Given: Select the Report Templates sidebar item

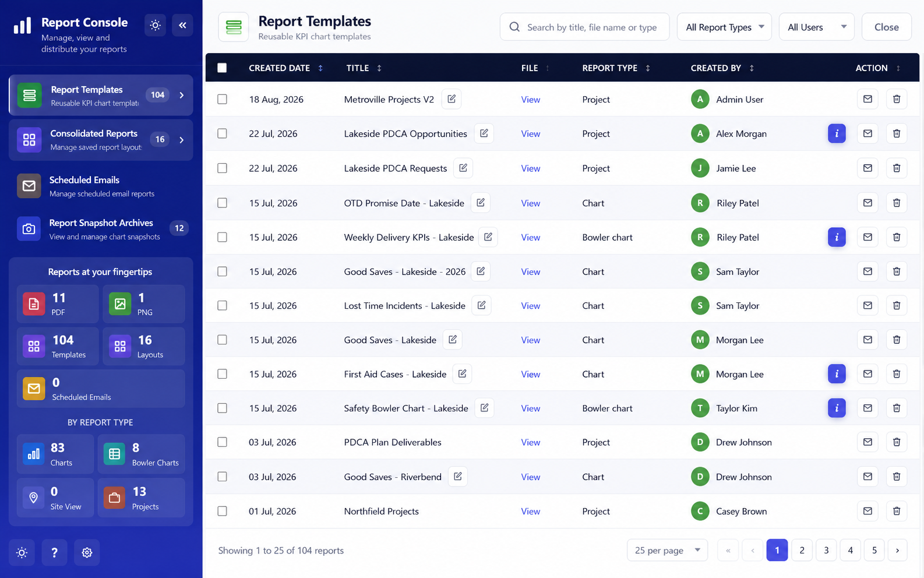Looking at the screenshot, I should coord(101,95).
